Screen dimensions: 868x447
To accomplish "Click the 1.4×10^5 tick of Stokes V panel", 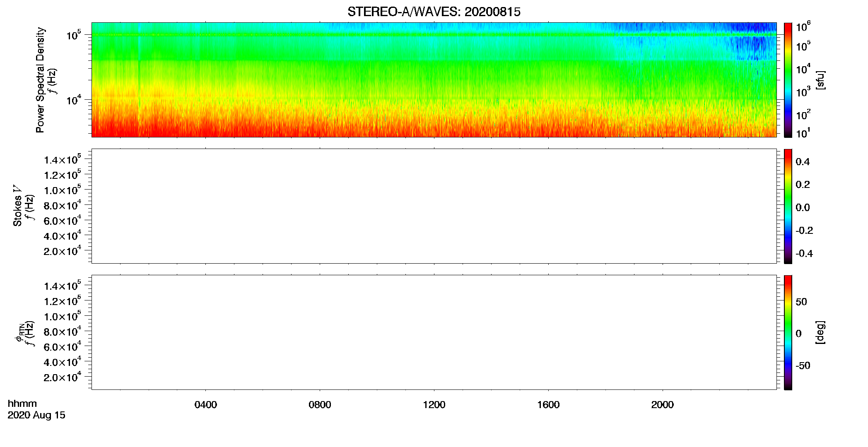I will pos(63,159).
